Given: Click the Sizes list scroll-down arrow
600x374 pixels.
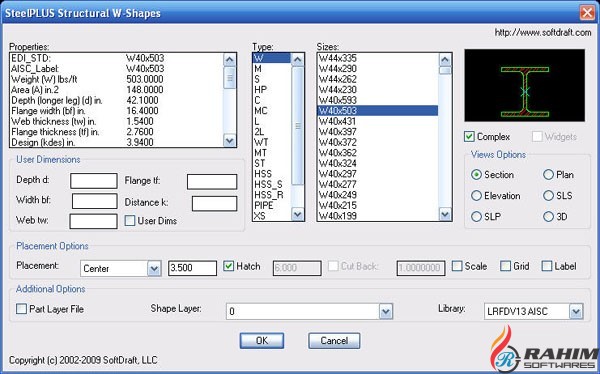Looking at the screenshot, I should (x=445, y=214).
